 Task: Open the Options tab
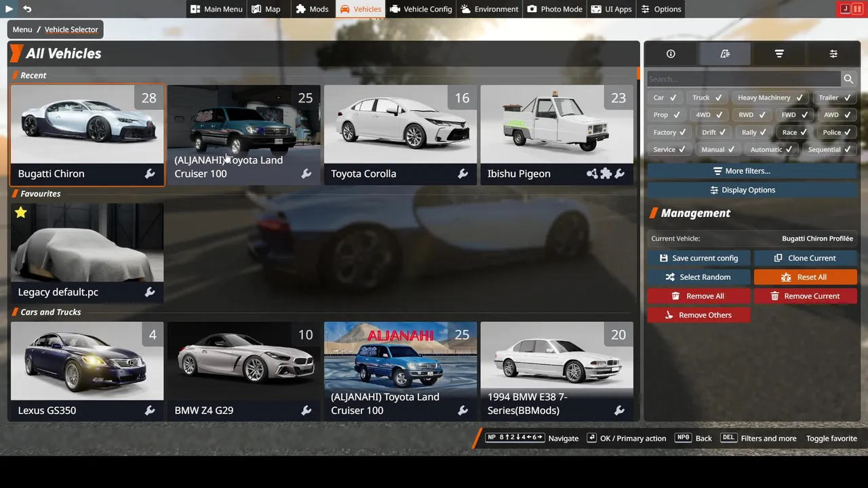pos(661,9)
